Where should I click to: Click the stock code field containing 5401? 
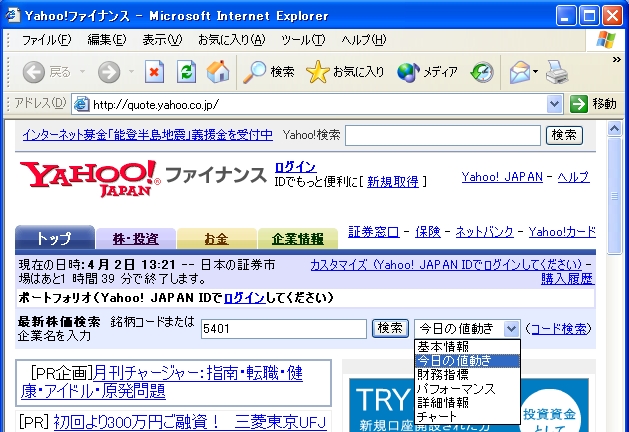284,329
